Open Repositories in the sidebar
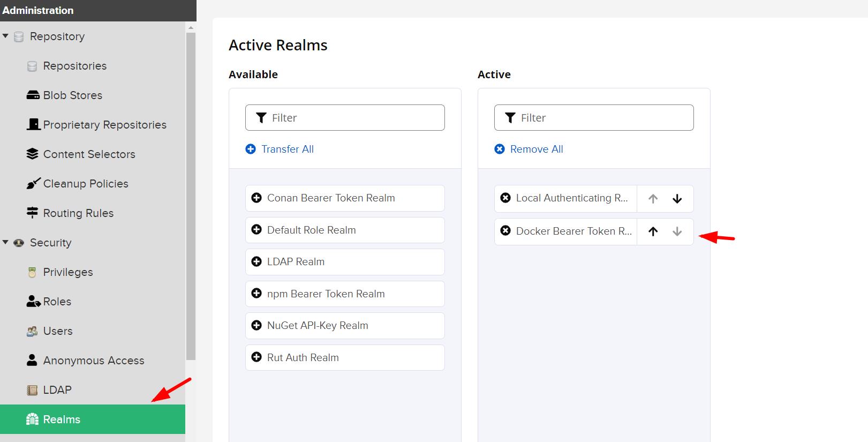The height and width of the screenshot is (442, 868). click(75, 66)
